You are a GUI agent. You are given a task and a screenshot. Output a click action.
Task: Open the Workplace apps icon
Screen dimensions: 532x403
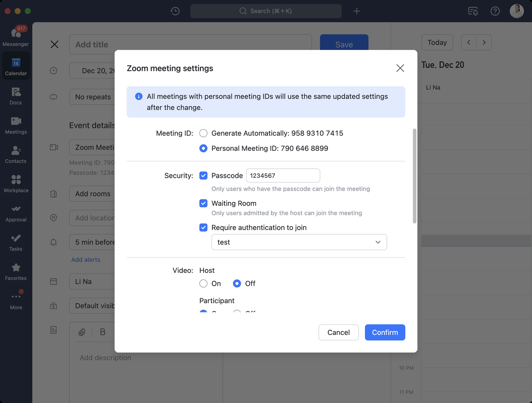click(16, 183)
